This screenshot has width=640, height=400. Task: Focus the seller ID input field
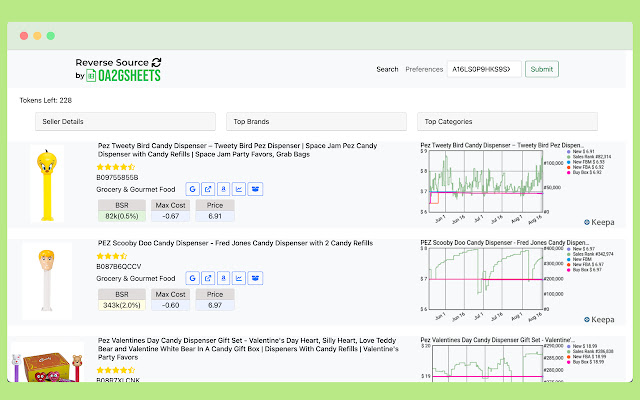484,69
